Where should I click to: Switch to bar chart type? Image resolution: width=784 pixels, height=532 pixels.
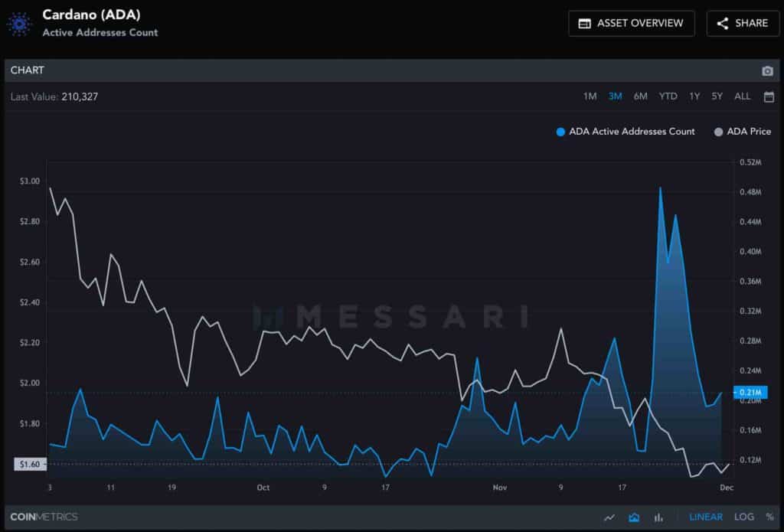click(x=658, y=517)
